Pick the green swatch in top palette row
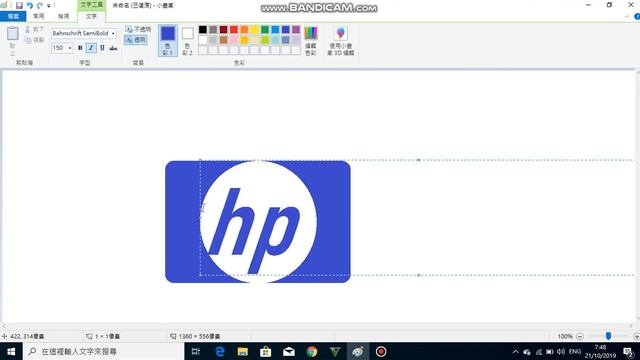Screen dimensions: 640x360 (265, 29)
